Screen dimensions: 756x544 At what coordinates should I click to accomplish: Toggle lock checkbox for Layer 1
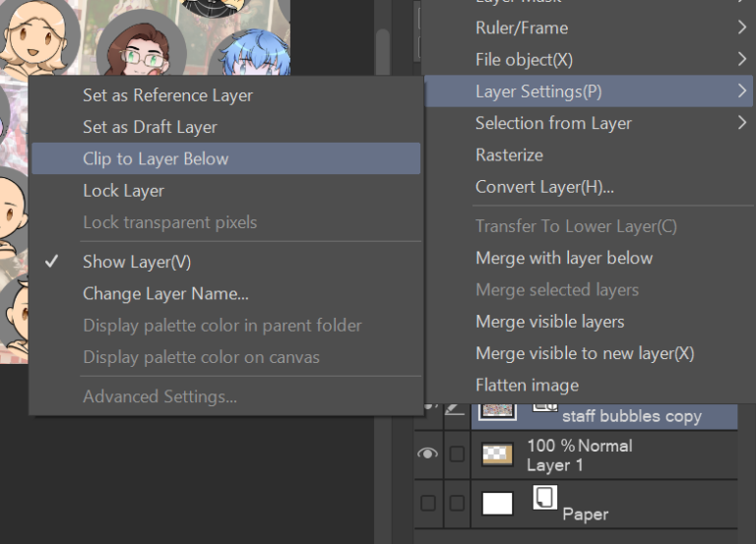457,453
